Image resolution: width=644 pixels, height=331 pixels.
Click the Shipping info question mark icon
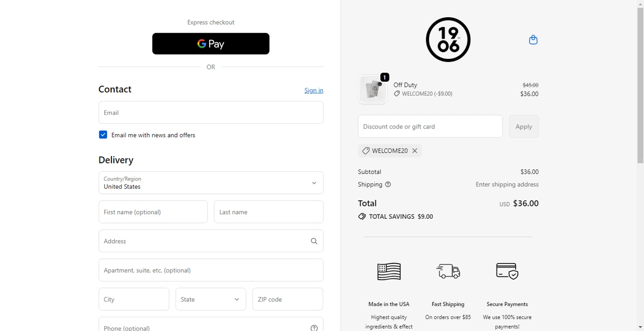point(388,184)
